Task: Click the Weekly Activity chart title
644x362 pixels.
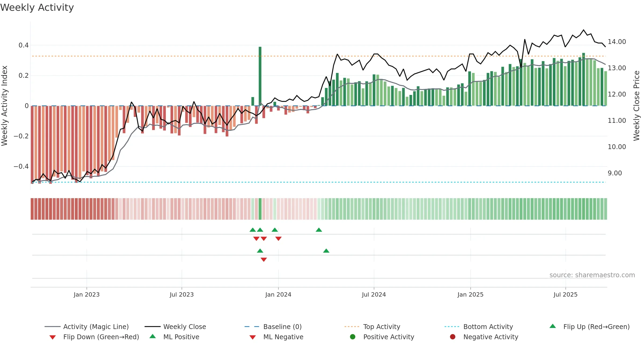Action: coord(37,8)
